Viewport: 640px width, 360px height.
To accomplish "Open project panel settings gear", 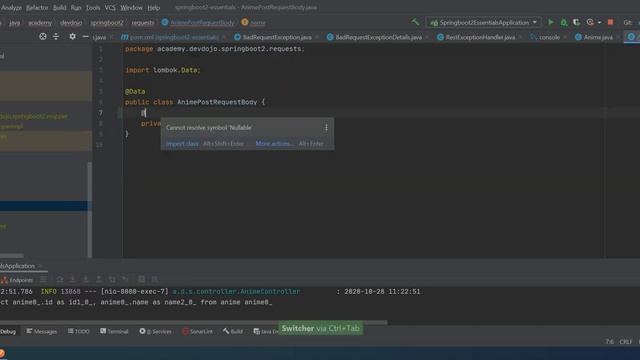I will [72, 37].
